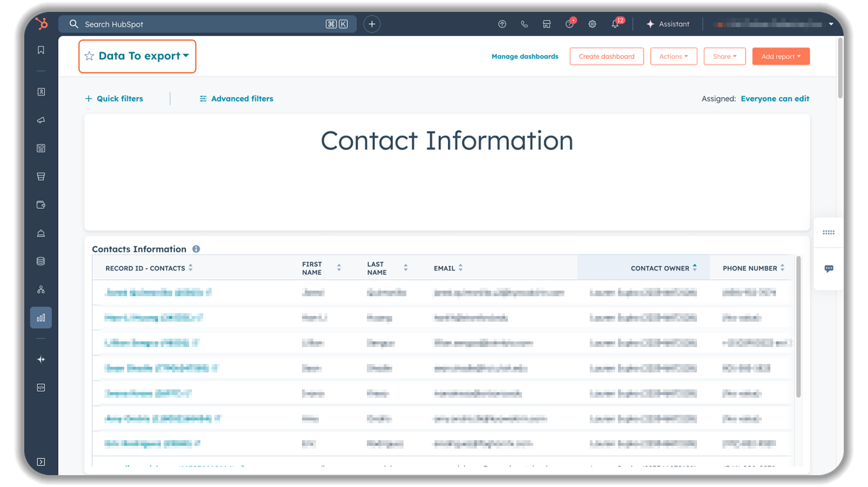This screenshot has width=868, height=487.
Task: Click the Create dashboard button
Action: tap(606, 56)
